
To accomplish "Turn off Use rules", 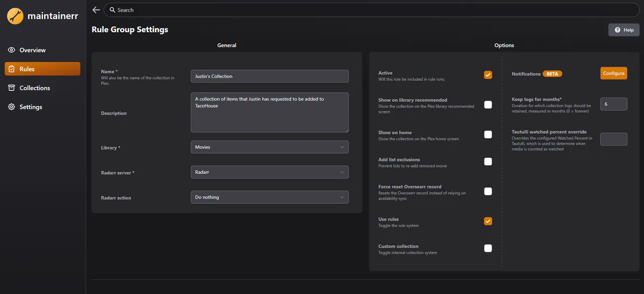I will 488,221.
